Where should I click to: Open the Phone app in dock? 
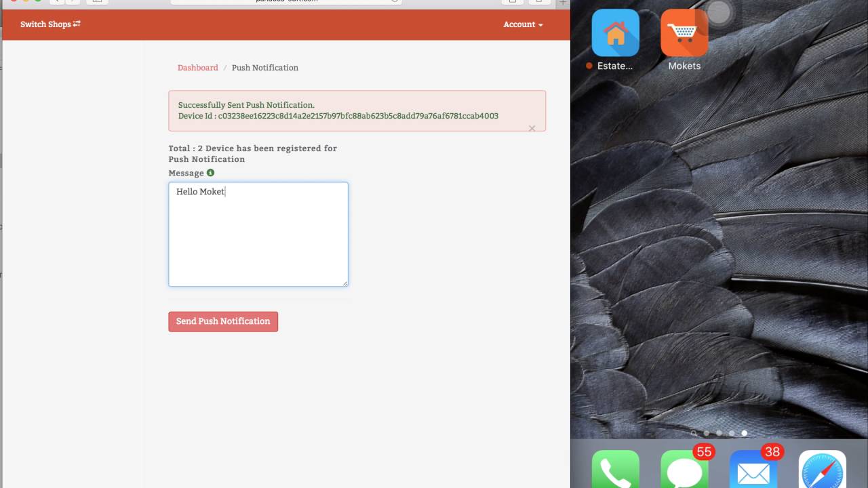pyautogui.click(x=615, y=470)
